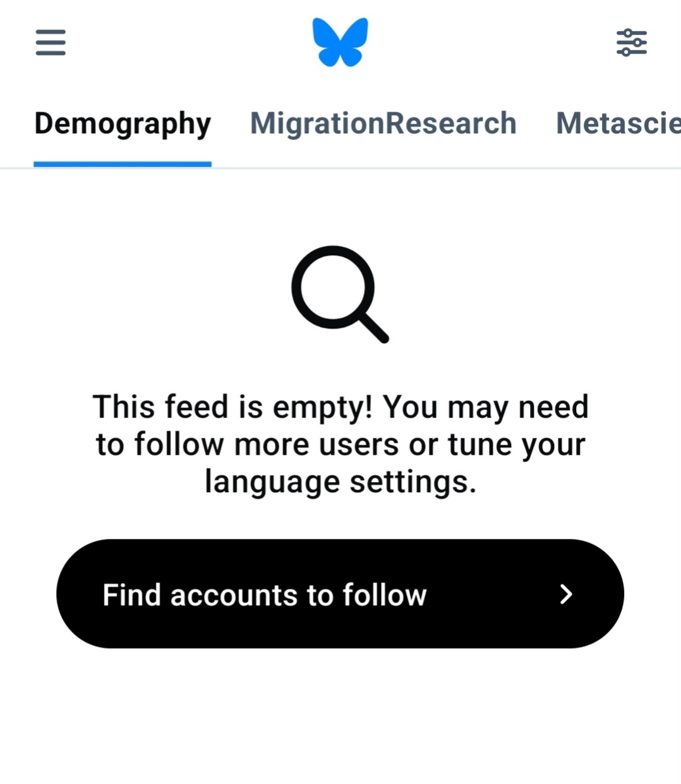Viewport: 681px width, 784px height.
Task: Click the left wing of the butterfly logo
Action: (x=326, y=39)
